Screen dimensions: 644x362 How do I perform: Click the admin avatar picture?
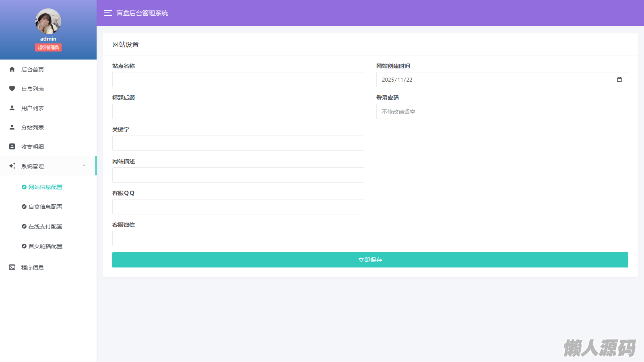[x=48, y=21]
